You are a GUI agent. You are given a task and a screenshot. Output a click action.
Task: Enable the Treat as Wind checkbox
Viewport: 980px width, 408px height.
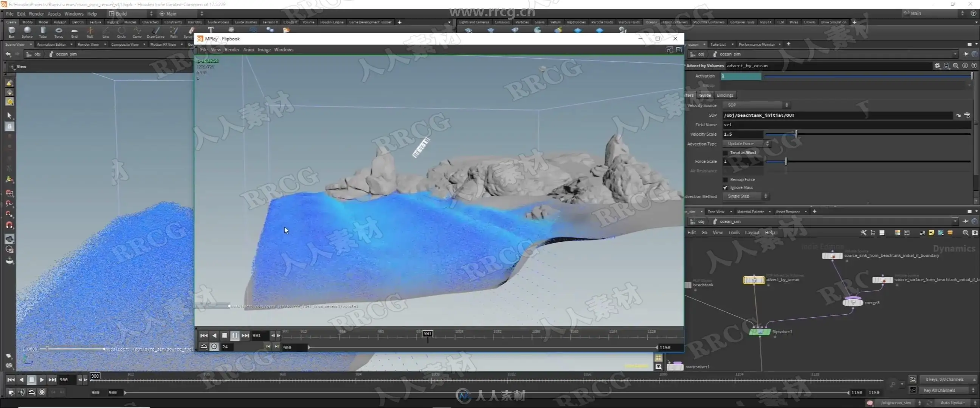[x=725, y=153]
